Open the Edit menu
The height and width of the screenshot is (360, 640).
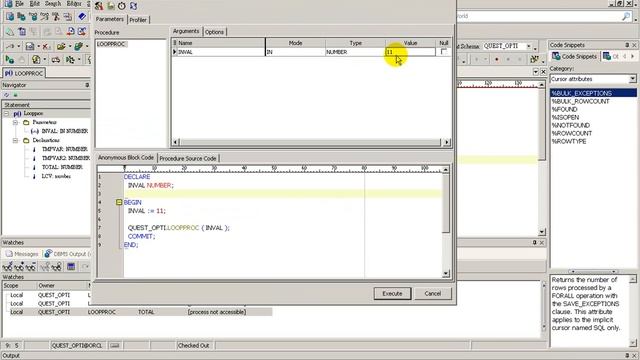click(35, 3)
